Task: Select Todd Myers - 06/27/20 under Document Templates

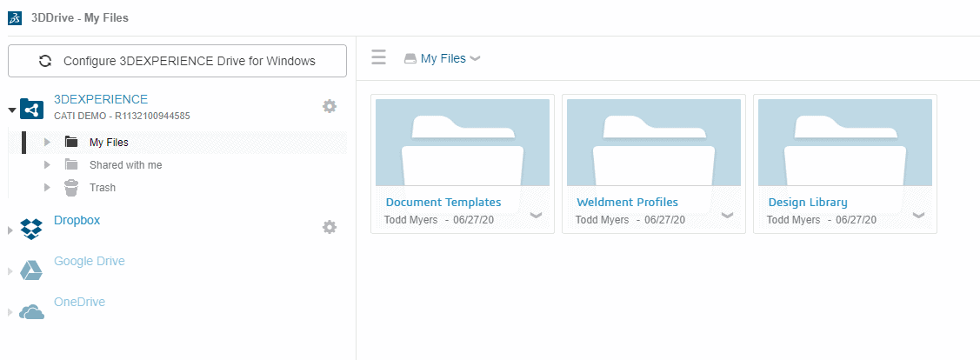Action: coord(439,220)
